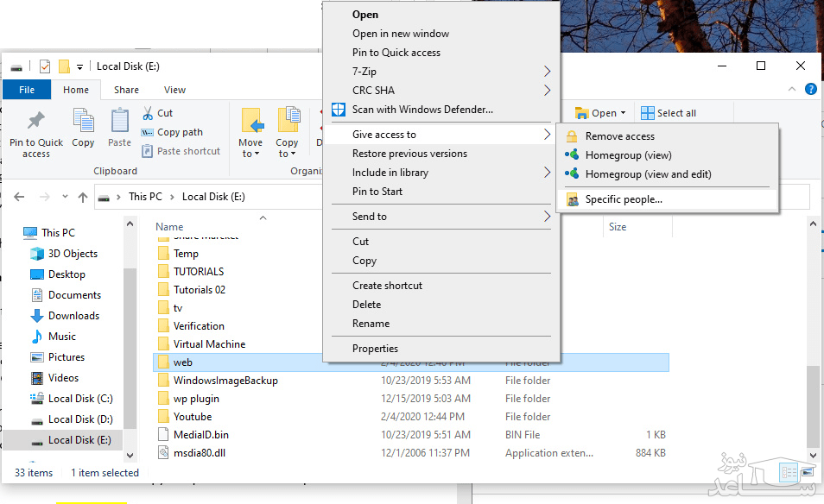Image resolution: width=824 pixels, height=504 pixels.
Task: Toggle the Properties checkmark in quick access toolbar
Action: 45,66
